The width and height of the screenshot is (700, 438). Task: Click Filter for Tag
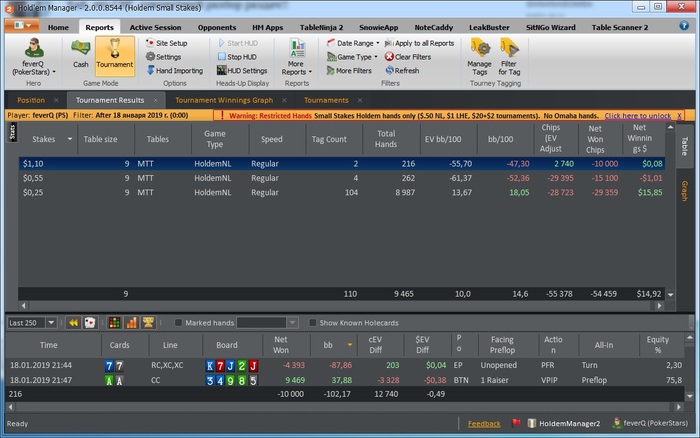coord(509,57)
